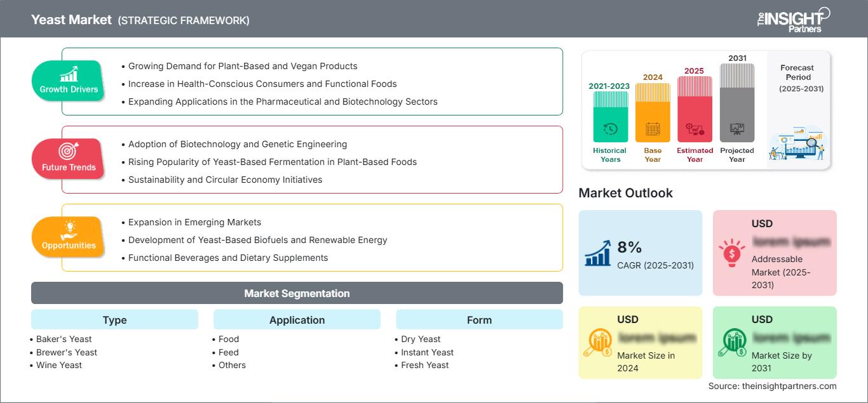
Task: Click the Addressable Market lightbulb icon
Action: click(732, 253)
